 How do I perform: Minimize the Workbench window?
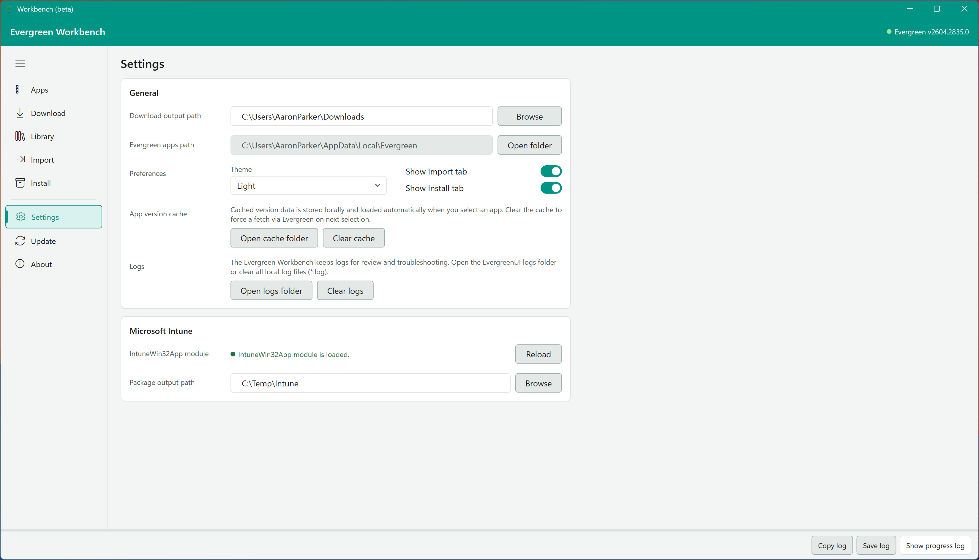pos(910,9)
